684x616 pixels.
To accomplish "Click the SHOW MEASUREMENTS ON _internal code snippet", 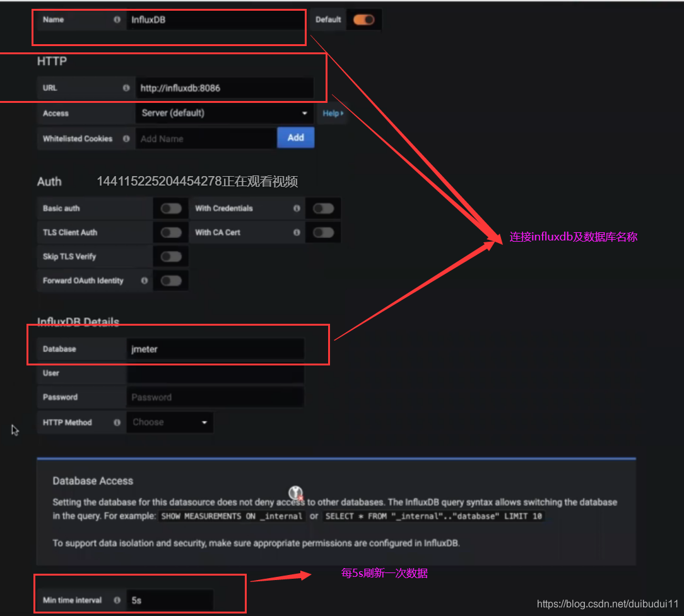I will 232,516.
